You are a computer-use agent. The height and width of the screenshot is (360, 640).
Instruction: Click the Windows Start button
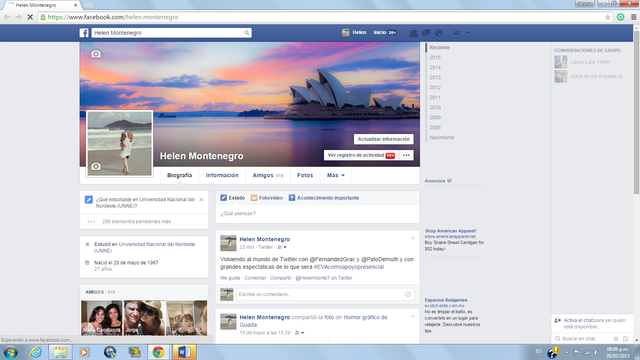pos(10,352)
